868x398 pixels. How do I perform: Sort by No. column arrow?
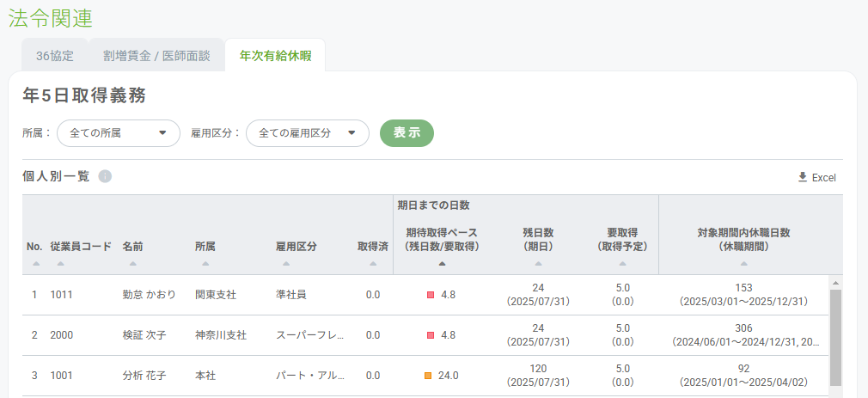(x=35, y=264)
